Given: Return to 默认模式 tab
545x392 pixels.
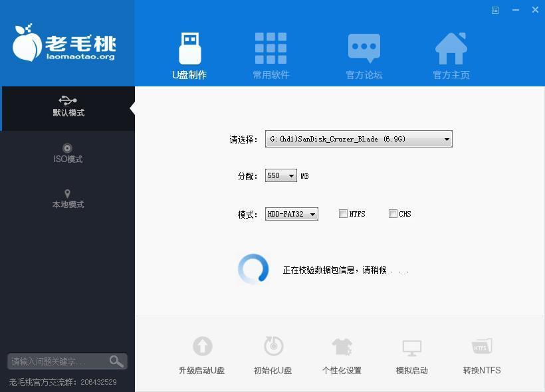Looking at the screenshot, I should (67, 108).
